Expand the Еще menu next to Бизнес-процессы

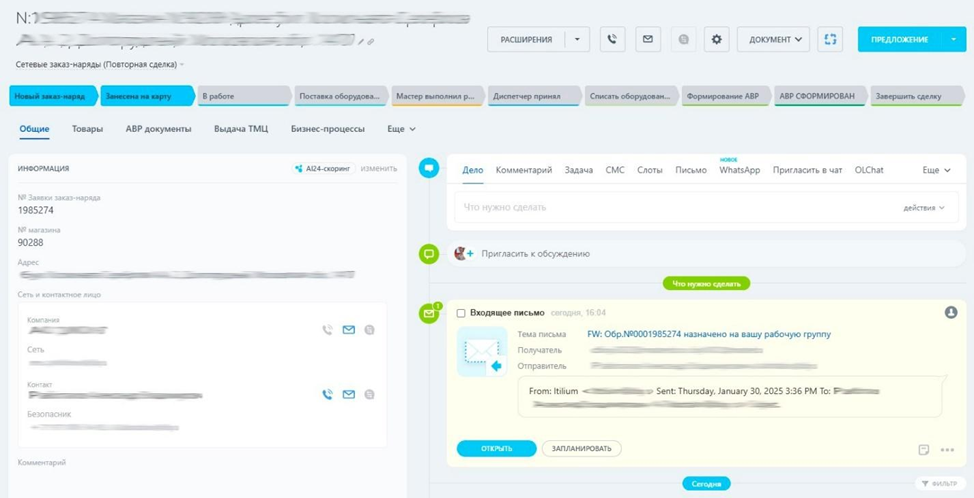401,129
